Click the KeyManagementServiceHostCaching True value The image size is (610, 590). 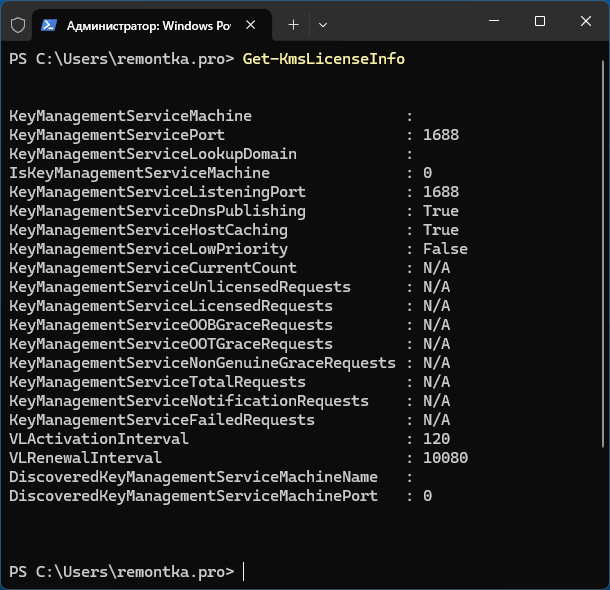(441, 230)
